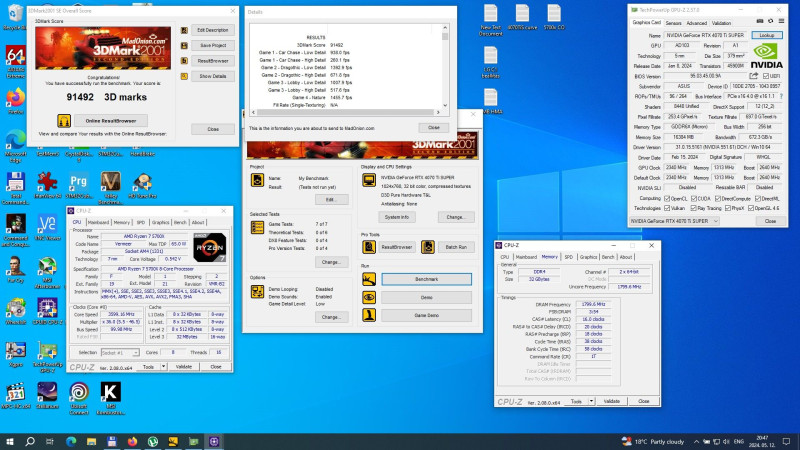The image size is (800, 450).
Task: Click the Online ResultBrowser yellow icon
Action: click(64, 121)
